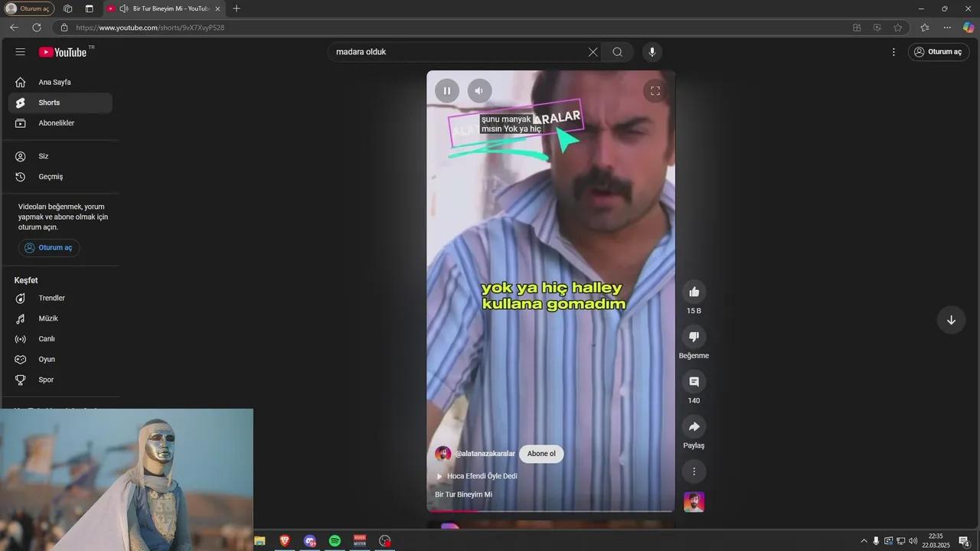The height and width of the screenshot is (551, 980).
Task: Open Trendler under Keşfet
Action: tap(60, 298)
